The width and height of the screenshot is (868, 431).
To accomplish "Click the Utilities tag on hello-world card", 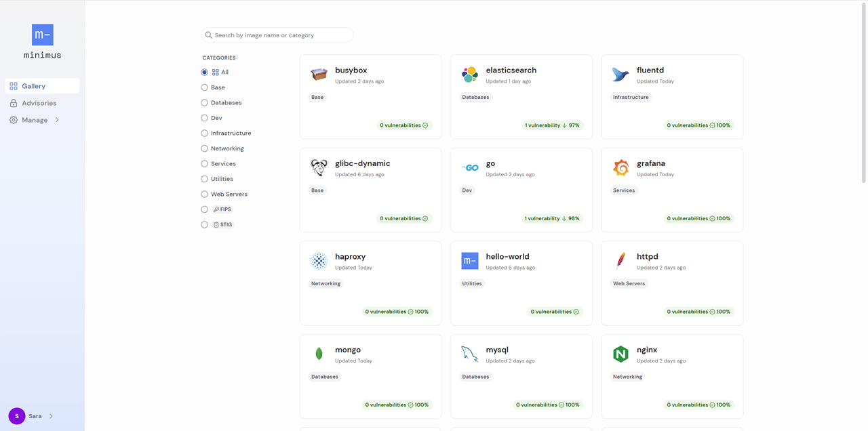I will [472, 283].
